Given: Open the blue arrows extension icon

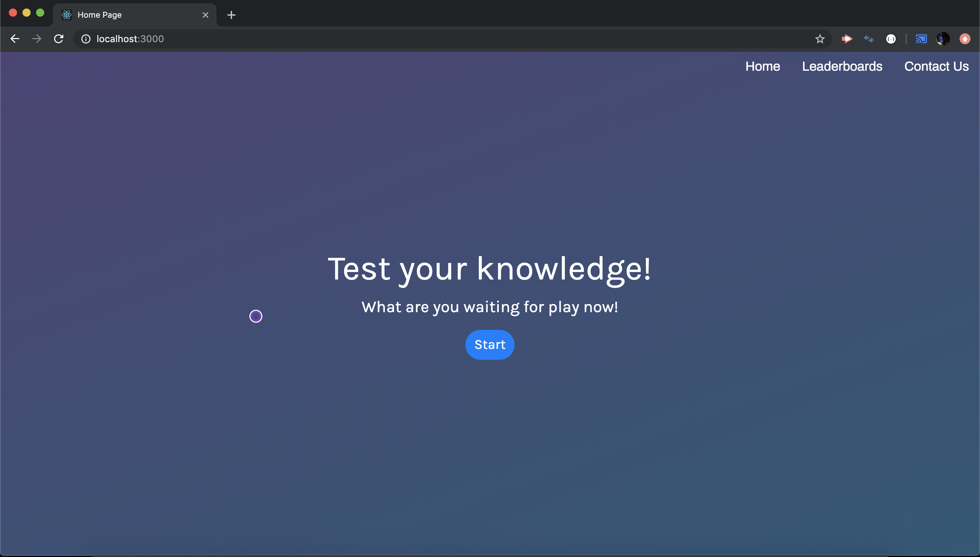Looking at the screenshot, I should point(869,39).
